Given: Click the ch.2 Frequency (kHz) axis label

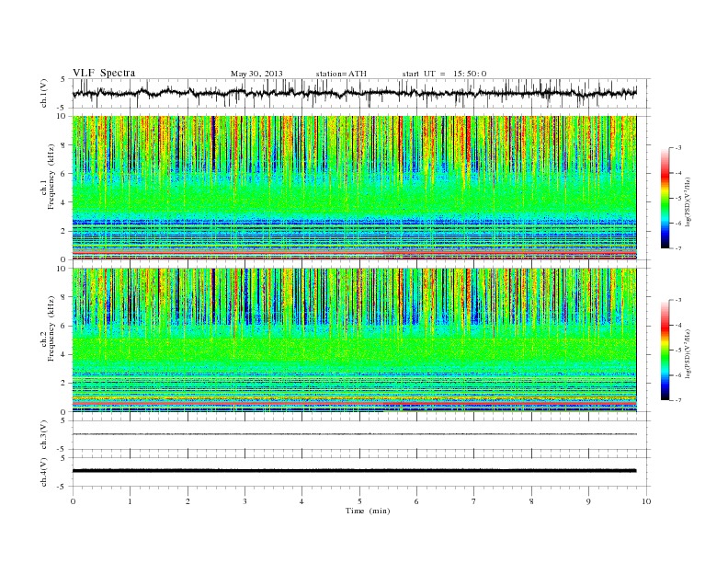Looking at the screenshot, I should click(48, 327).
